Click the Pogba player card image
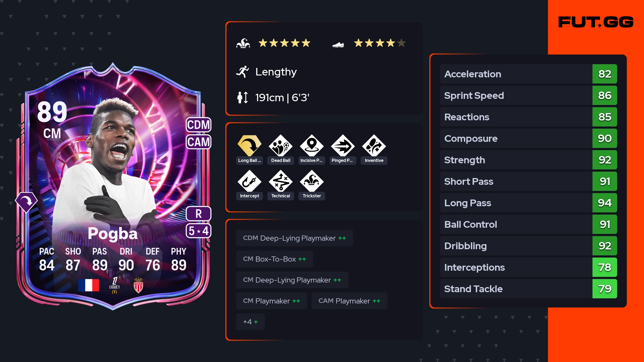644x362 pixels. click(x=113, y=186)
